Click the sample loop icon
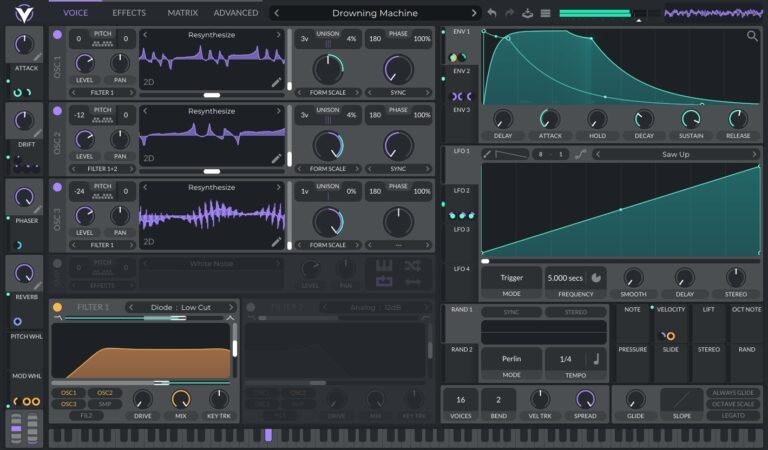This screenshot has height=450, width=768. pyautogui.click(x=384, y=282)
